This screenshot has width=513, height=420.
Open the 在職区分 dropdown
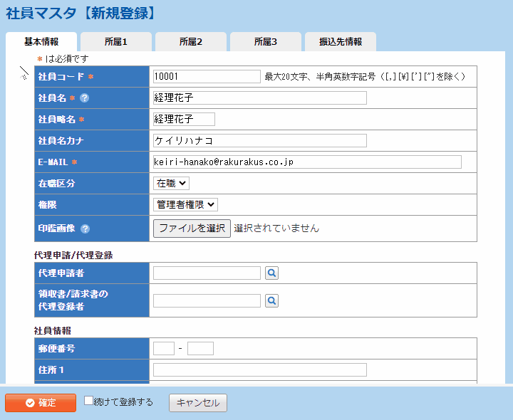[x=171, y=184]
